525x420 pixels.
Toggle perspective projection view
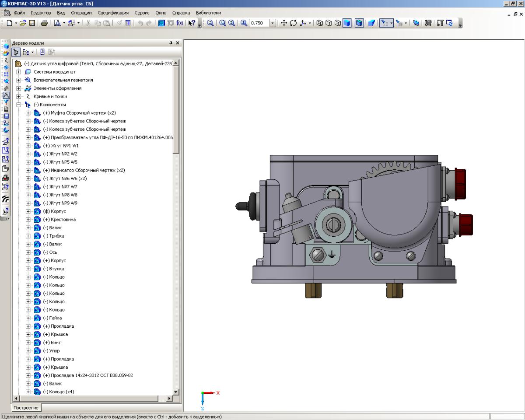371,23
